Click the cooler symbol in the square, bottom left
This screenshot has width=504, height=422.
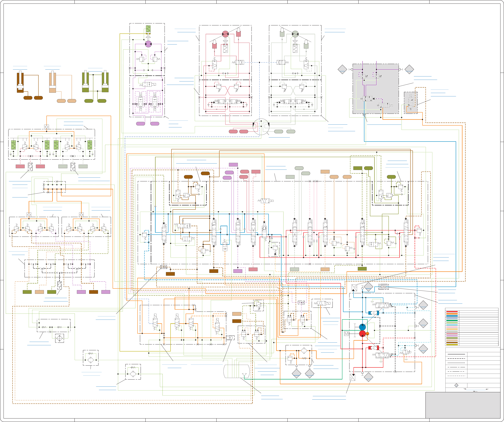[60, 338]
